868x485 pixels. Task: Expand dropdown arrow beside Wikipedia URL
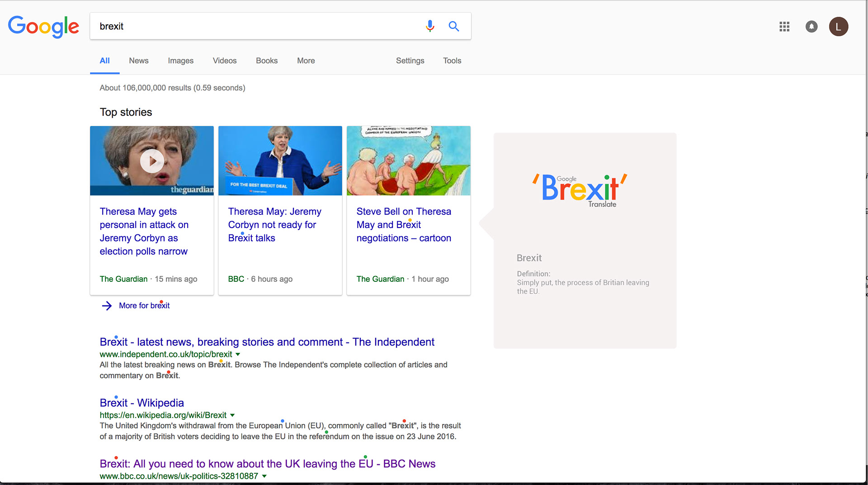click(232, 415)
